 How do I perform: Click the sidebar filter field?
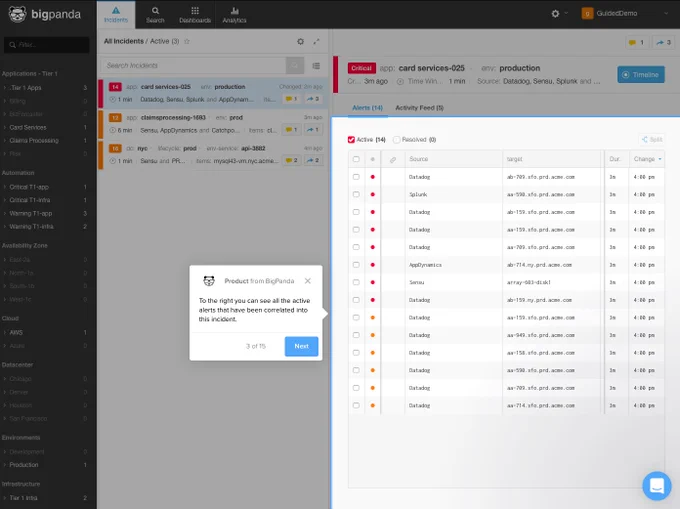(46, 45)
